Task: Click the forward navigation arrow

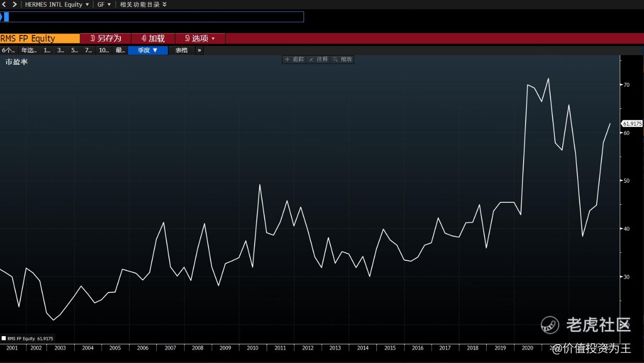Action: point(14,4)
